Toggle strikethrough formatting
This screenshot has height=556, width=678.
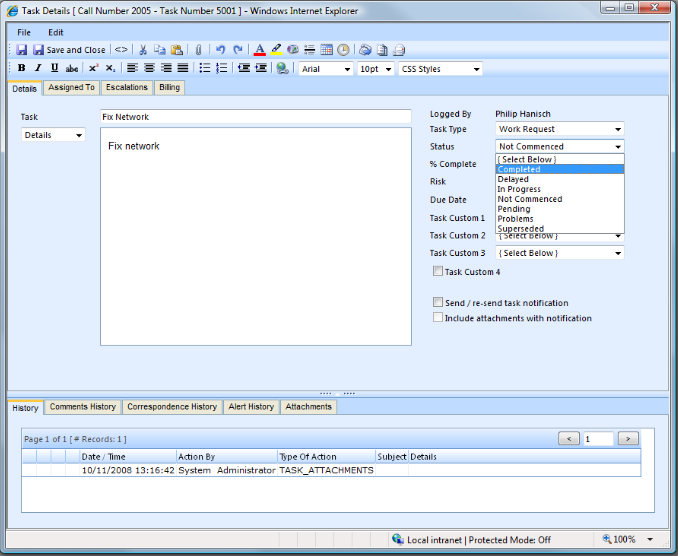point(72,68)
